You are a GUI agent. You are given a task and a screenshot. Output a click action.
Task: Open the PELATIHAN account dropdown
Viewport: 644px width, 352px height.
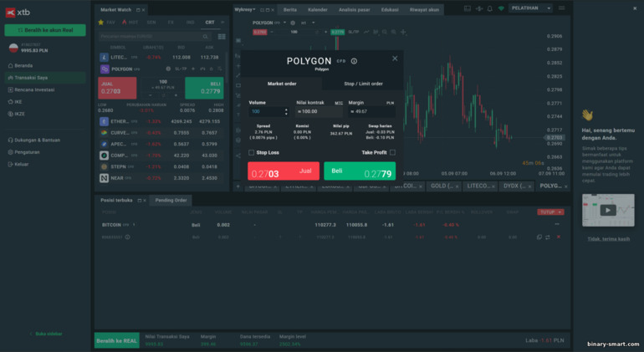(x=531, y=8)
